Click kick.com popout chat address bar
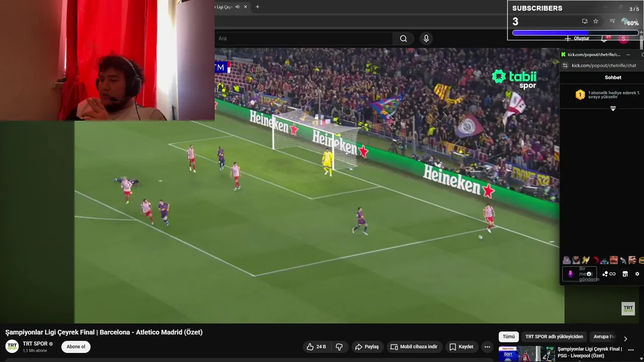Viewport: 644px width, 362px height. 604,65
